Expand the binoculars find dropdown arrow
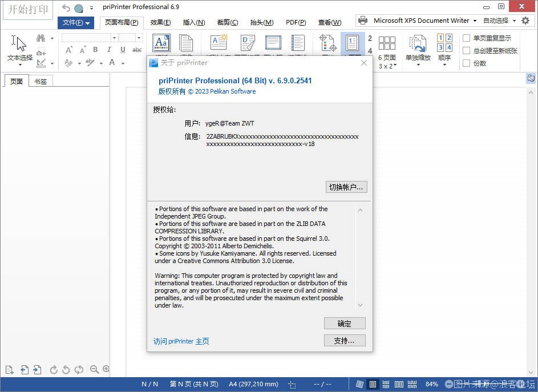This screenshot has width=538, height=392. 52,38
